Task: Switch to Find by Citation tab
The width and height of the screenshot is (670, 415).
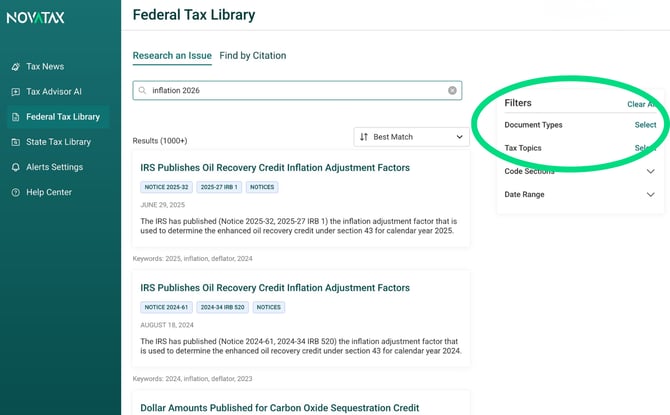Action: pos(253,56)
